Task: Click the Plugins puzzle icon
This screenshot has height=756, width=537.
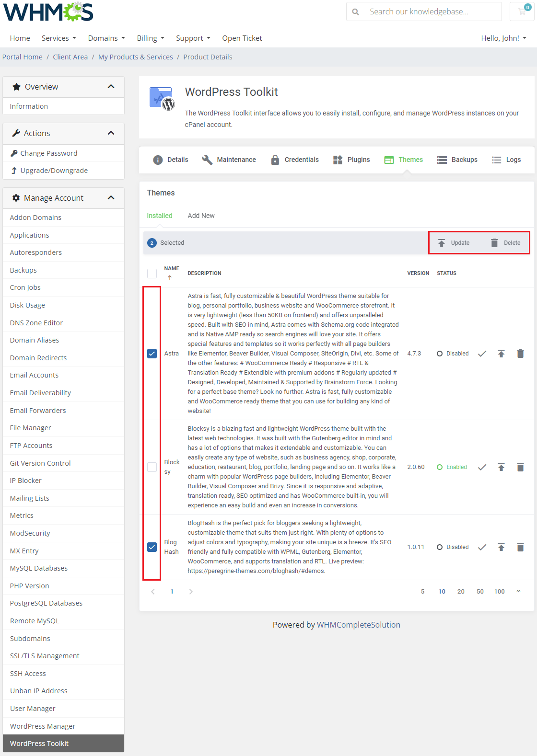Action: (x=338, y=160)
